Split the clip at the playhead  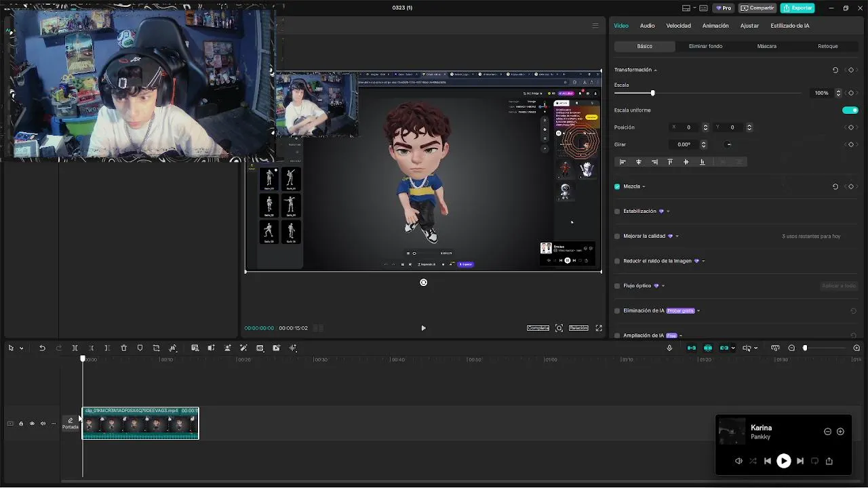tap(75, 348)
